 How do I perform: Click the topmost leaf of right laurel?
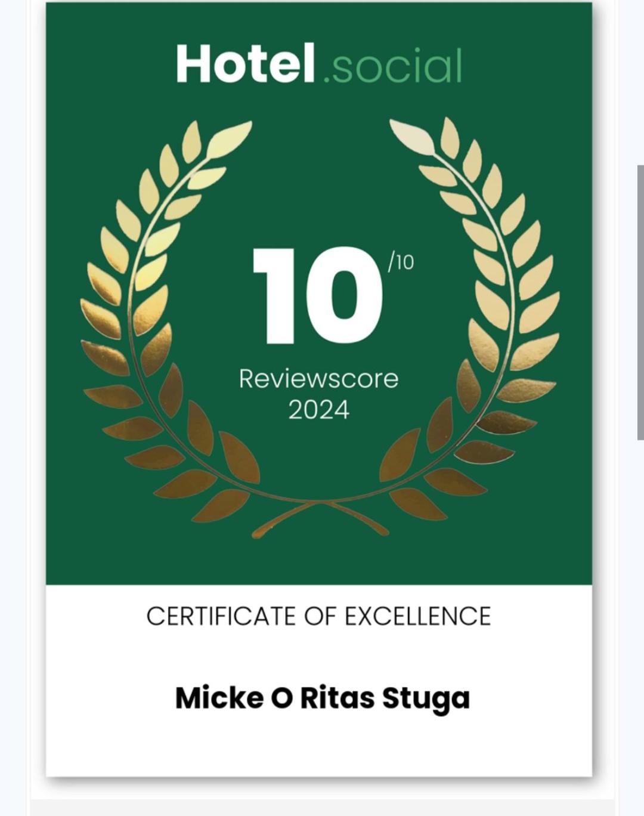(413, 137)
